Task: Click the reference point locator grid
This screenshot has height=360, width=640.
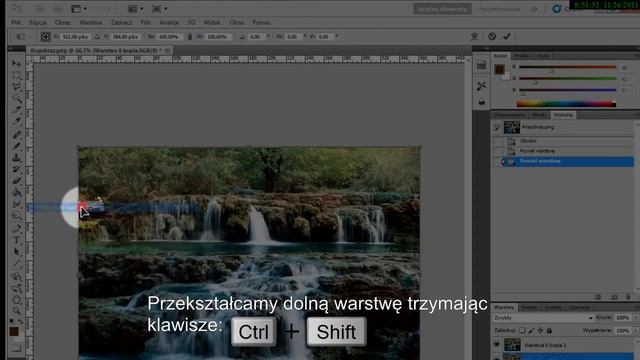Action: click(x=46, y=37)
